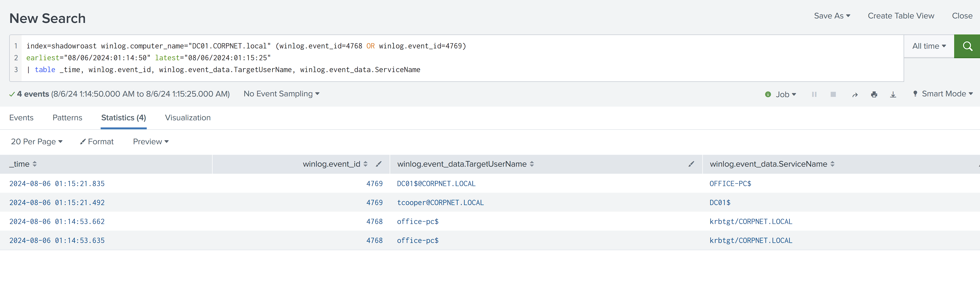Pause the search job
The height and width of the screenshot is (308, 980).
(814, 94)
